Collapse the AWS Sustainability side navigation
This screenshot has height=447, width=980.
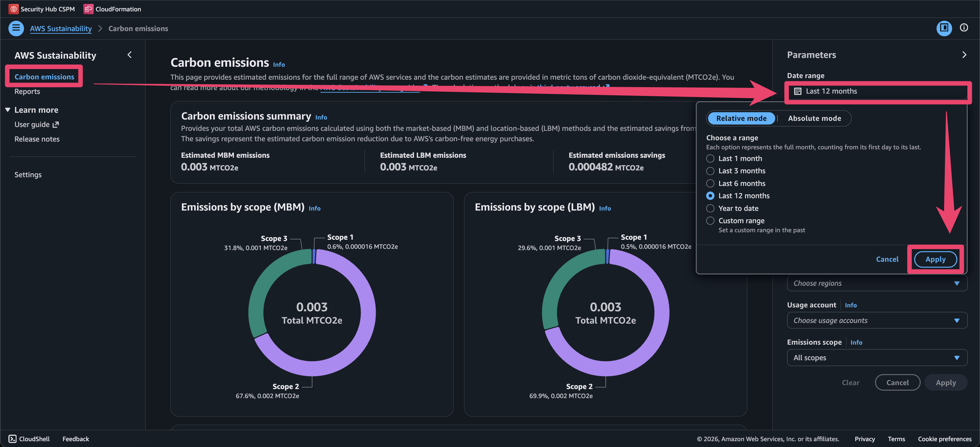pyautogui.click(x=129, y=55)
